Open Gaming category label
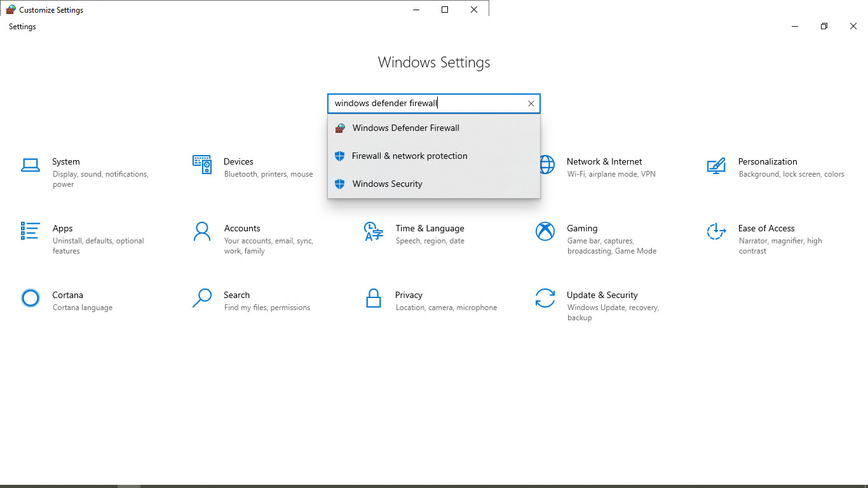This screenshot has width=868, height=488. (582, 228)
